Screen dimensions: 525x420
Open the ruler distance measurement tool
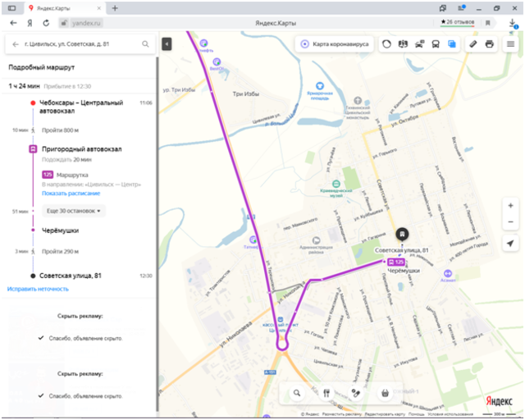coord(473,43)
